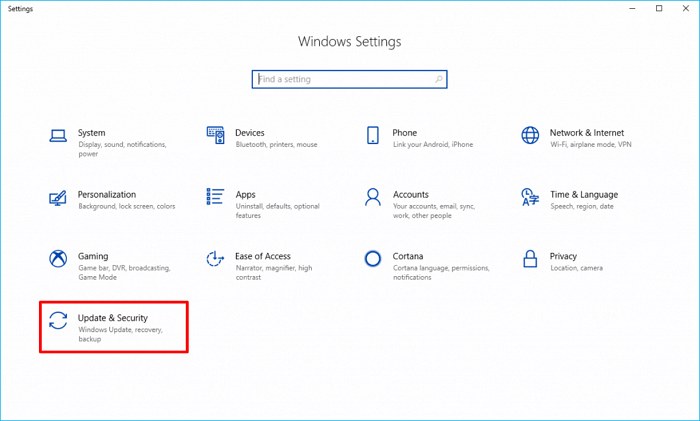
Task: Click the Cortana title text
Action: pos(408,256)
